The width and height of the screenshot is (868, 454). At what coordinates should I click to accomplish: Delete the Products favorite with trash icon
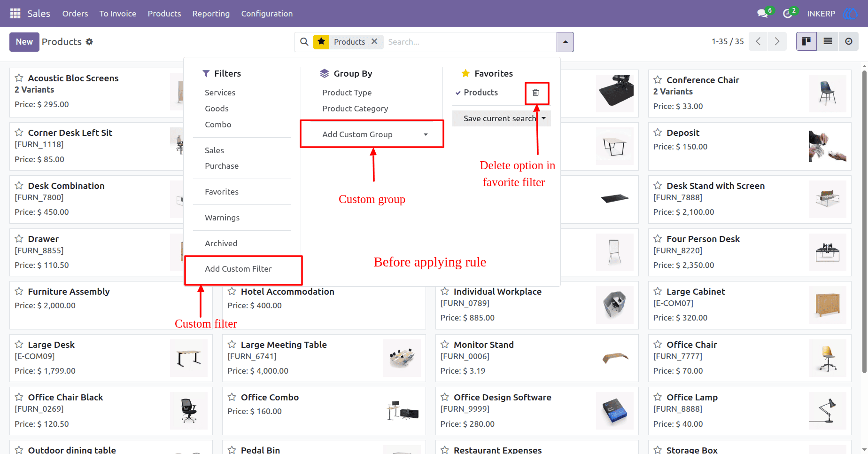536,93
